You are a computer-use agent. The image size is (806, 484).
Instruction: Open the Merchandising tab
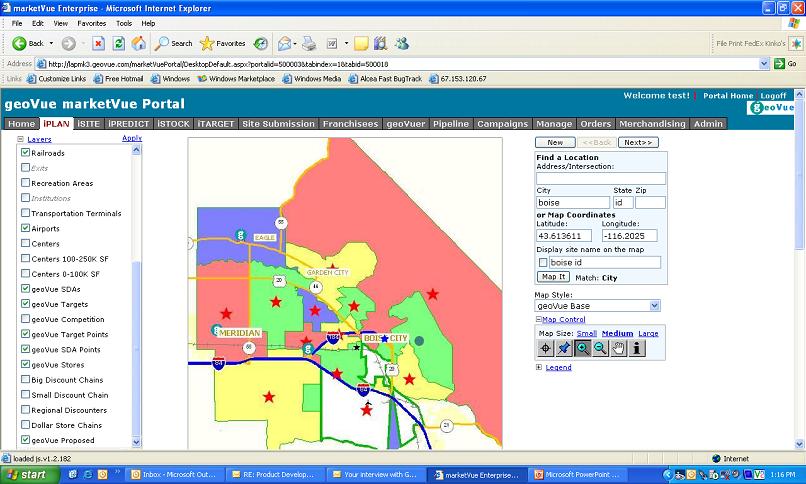[x=652, y=124]
